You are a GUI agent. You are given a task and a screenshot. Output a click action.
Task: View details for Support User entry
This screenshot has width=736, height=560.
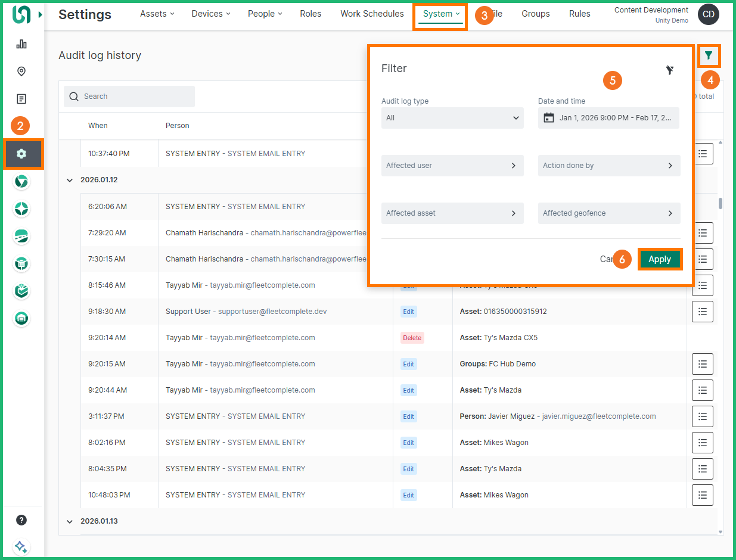click(x=702, y=312)
